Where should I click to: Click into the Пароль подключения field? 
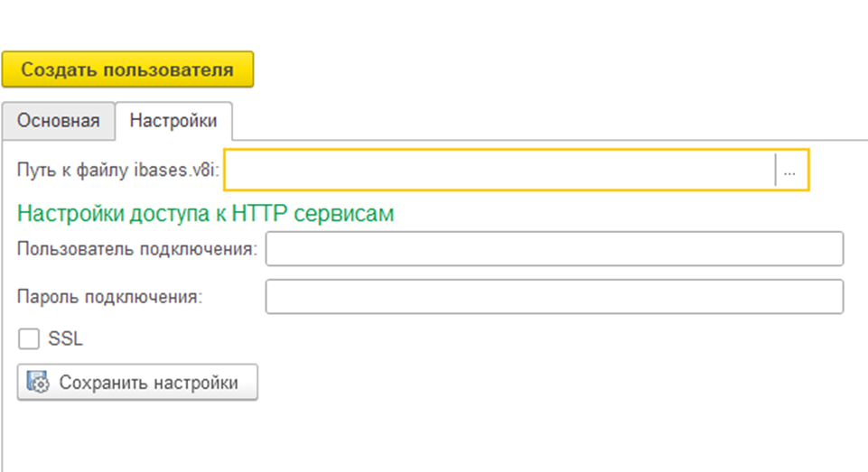554,296
